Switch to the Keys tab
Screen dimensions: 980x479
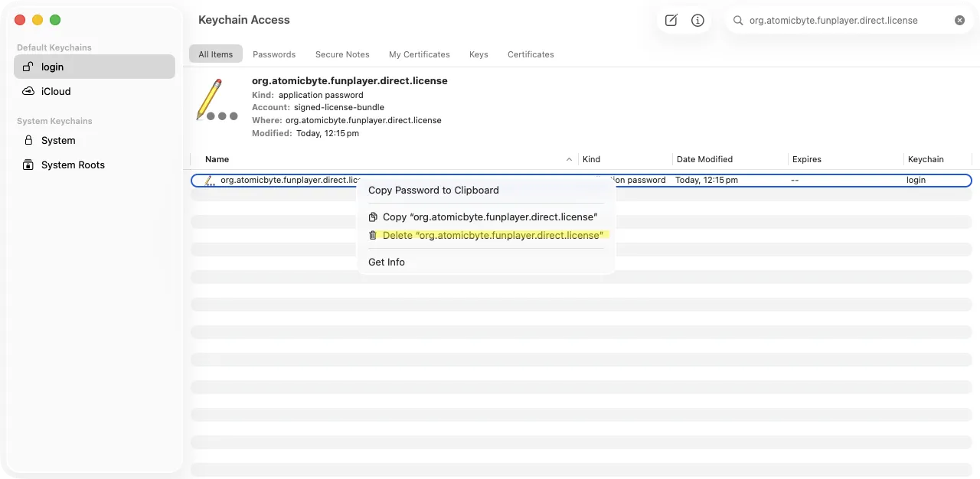pyautogui.click(x=479, y=54)
